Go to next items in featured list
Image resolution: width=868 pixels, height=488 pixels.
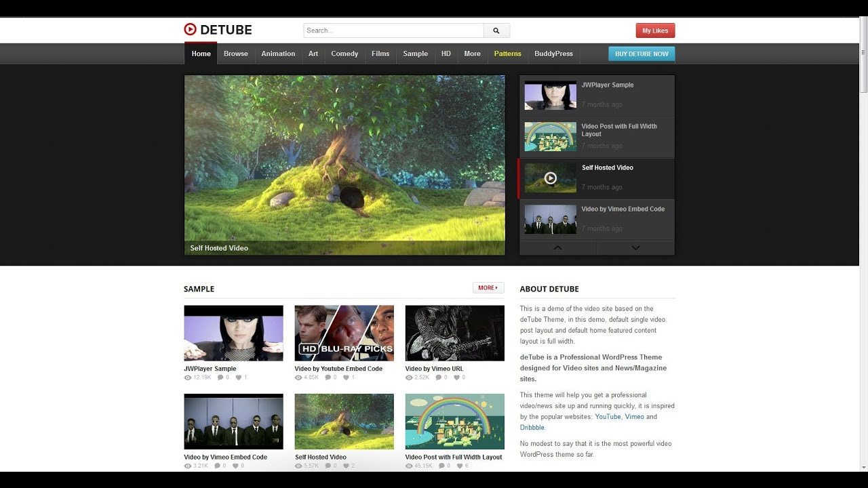635,248
